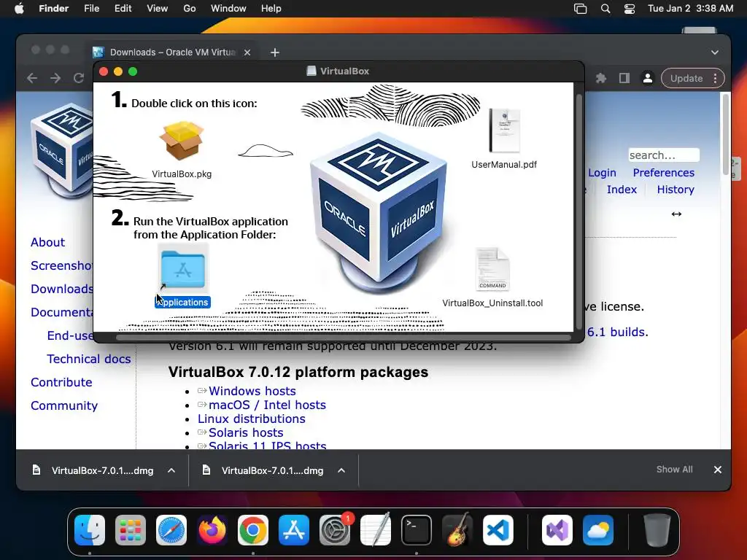The height and width of the screenshot is (560, 747).
Task: Click the date and time in menu bar
Action: pyautogui.click(x=690, y=9)
